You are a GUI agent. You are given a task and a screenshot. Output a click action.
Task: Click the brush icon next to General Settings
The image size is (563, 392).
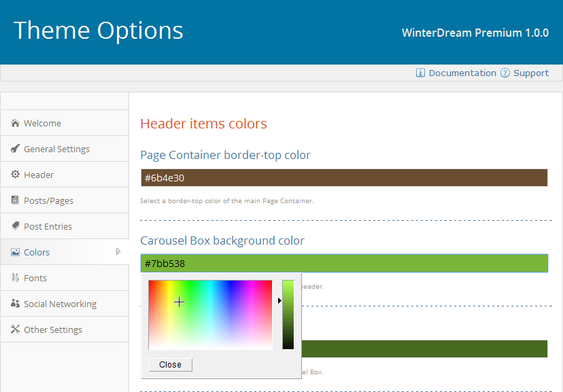[x=15, y=149]
